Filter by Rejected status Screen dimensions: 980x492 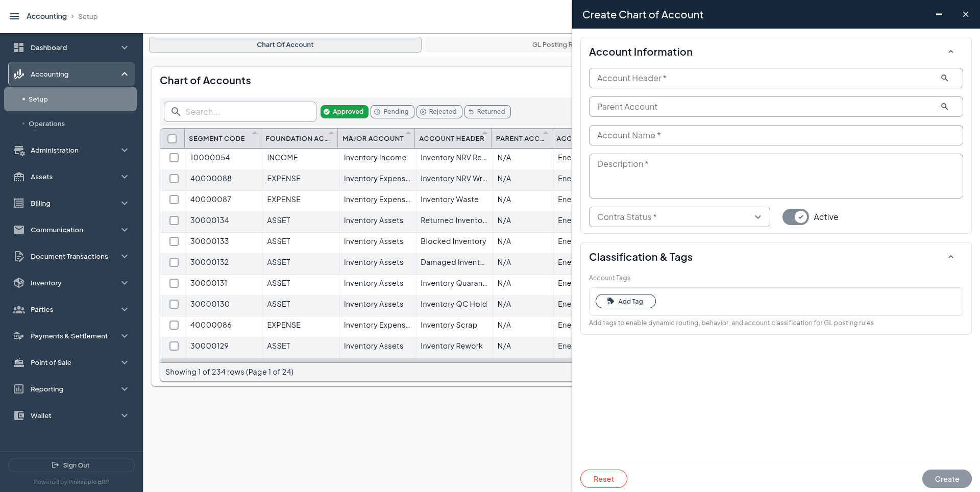(x=439, y=112)
